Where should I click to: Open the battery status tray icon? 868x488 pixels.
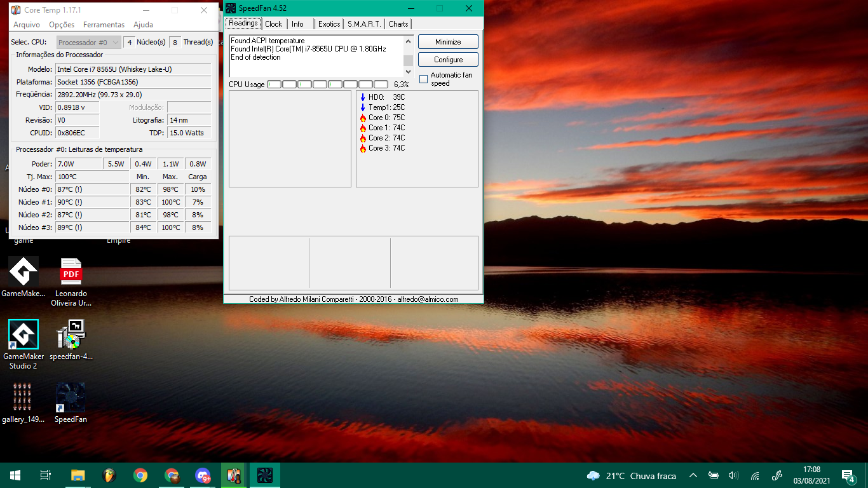[x=714, y=475]
